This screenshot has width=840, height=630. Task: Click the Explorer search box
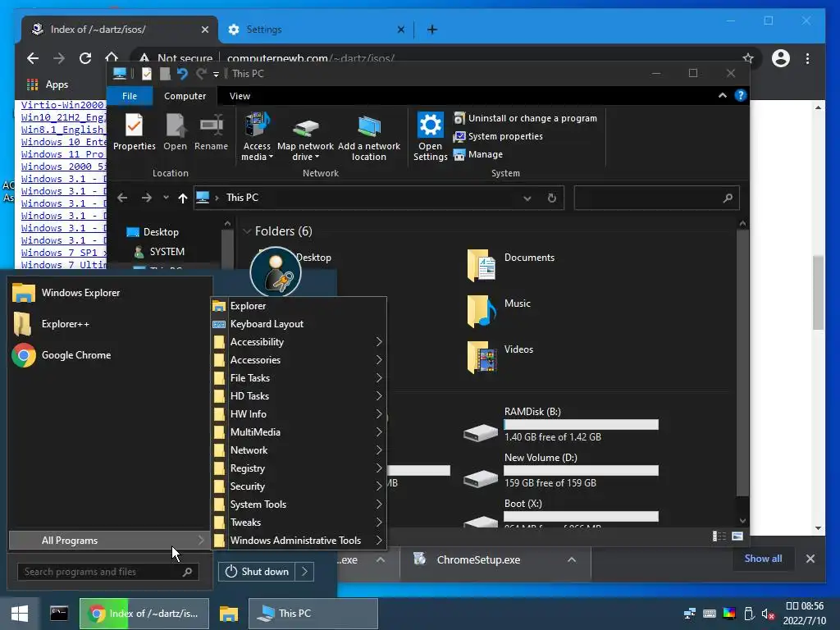click(x=657, y=198)
